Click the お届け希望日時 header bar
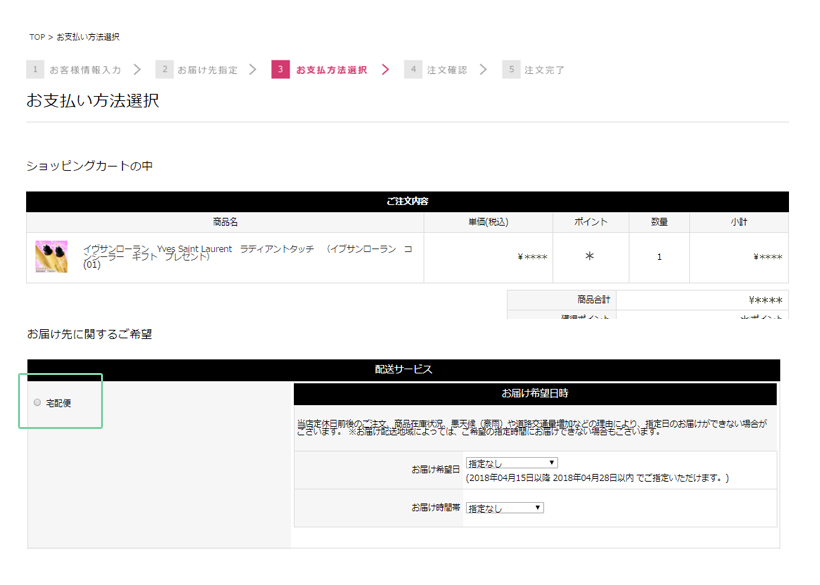The height and width of the screenshot is (585, 820). click(x=534, y=394)
